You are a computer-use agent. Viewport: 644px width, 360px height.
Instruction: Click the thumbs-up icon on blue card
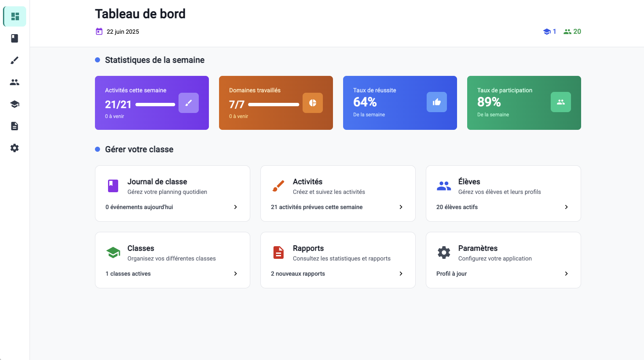[437, 102]
